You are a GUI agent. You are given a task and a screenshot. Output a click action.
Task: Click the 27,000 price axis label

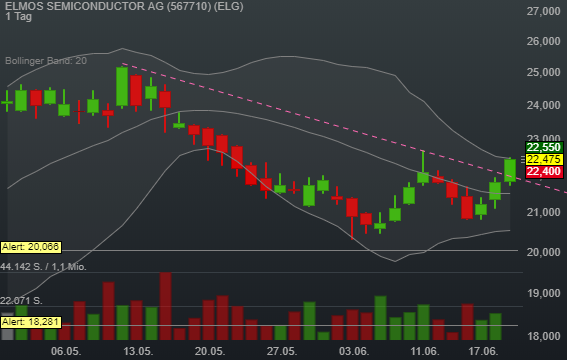click(x=543, y=12)
